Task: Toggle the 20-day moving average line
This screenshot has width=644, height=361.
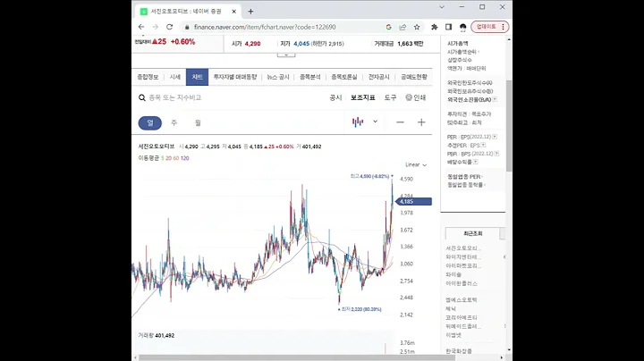Action: pyautogui.click(x=168, y=158)
